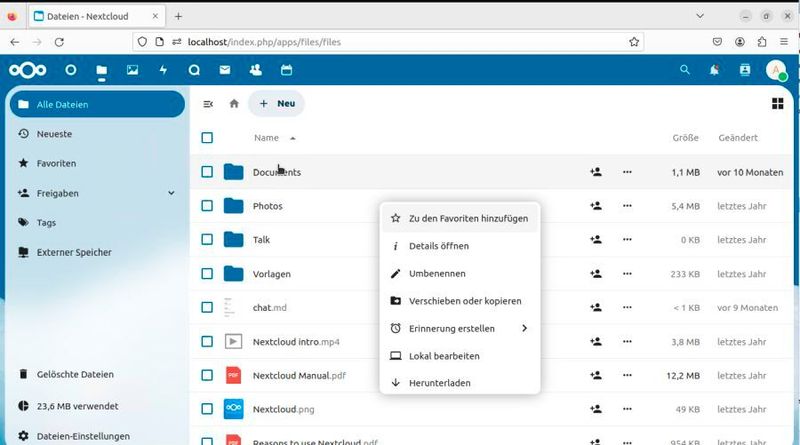
Task: Sort by Geändert column
Action: [x=738, y=138]
